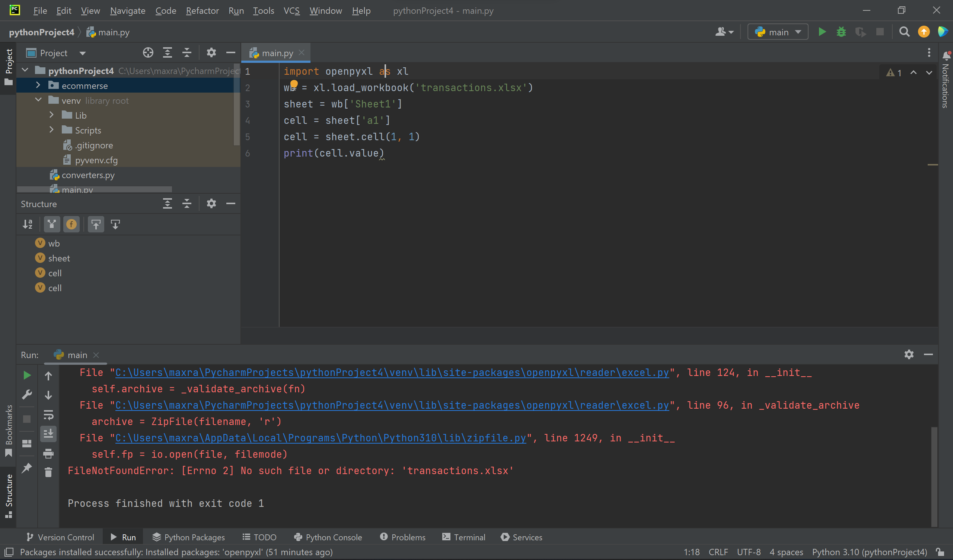Start debugging using the bug icon

point(841,32)
